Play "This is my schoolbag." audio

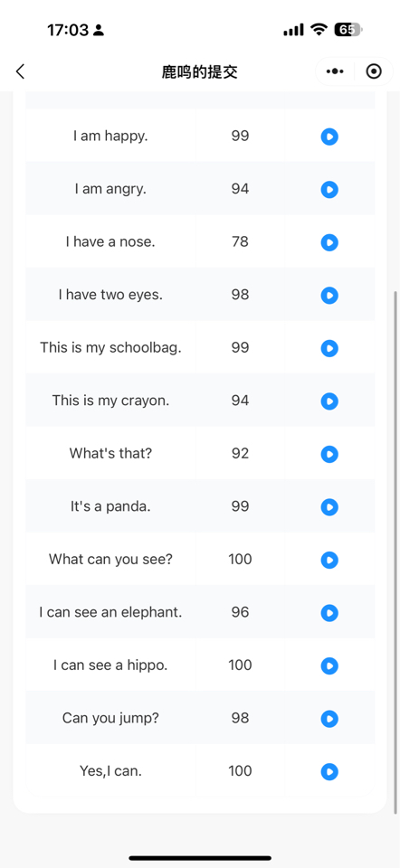(329, 349)
